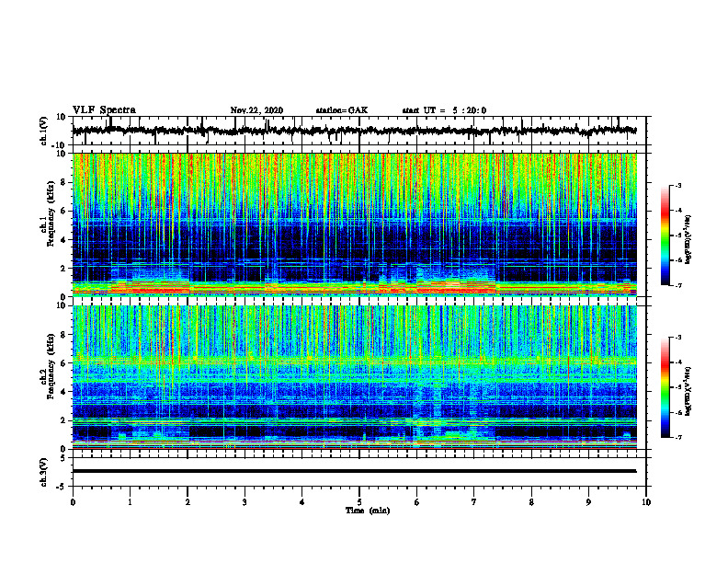Click the time axis tick label "8"

tap(531, 502)
